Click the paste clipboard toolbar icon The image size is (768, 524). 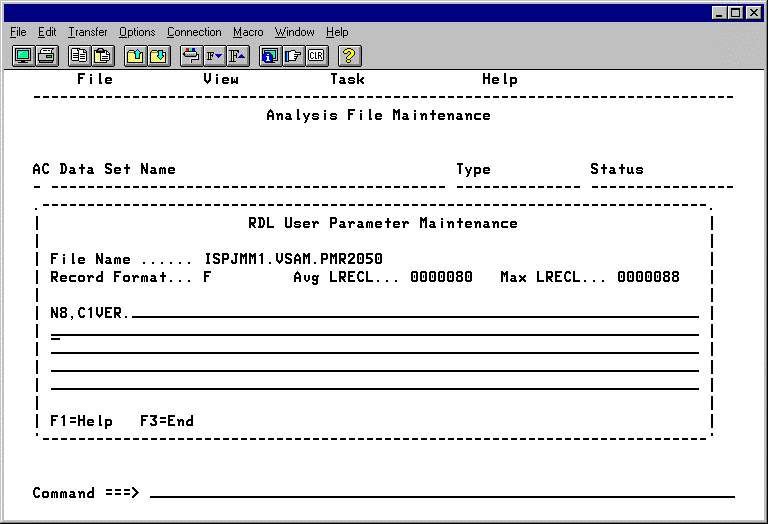[103, 56]
